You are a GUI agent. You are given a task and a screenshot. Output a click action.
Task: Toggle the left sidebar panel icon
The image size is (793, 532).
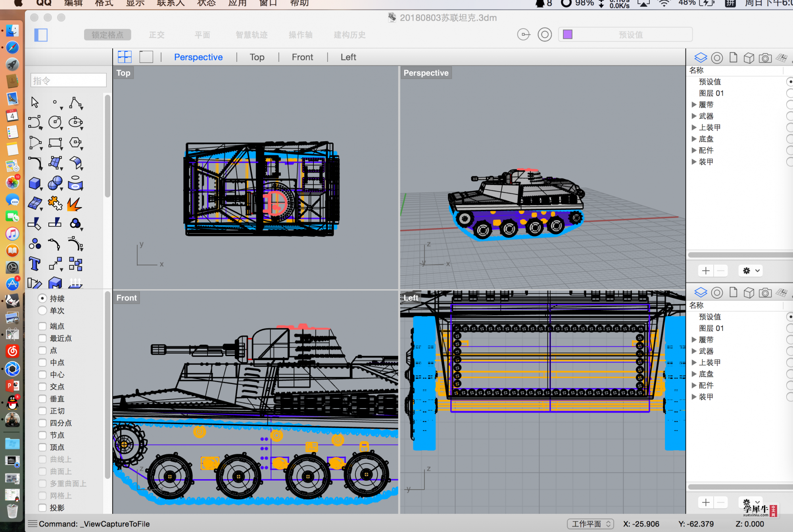[x=41, y=35]
